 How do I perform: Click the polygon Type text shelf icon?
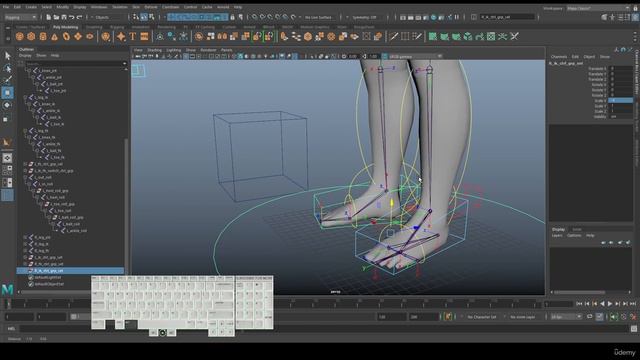pos(133,37)
